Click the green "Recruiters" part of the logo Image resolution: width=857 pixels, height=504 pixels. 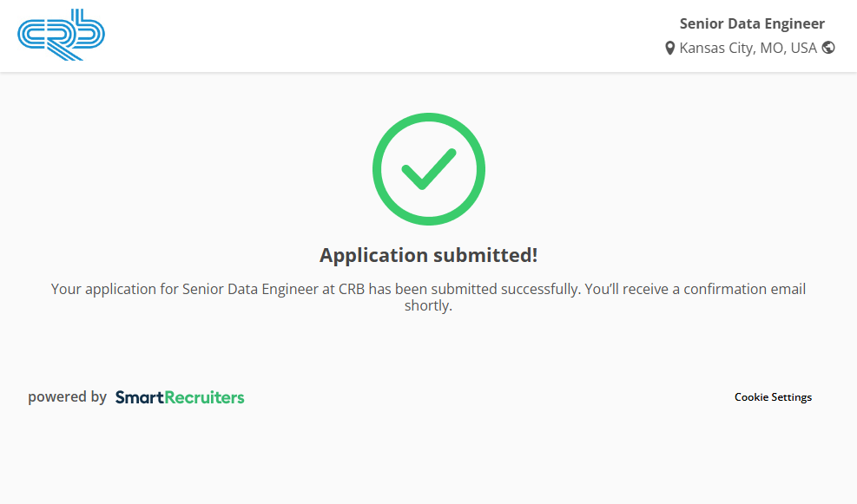click(205, 397)
